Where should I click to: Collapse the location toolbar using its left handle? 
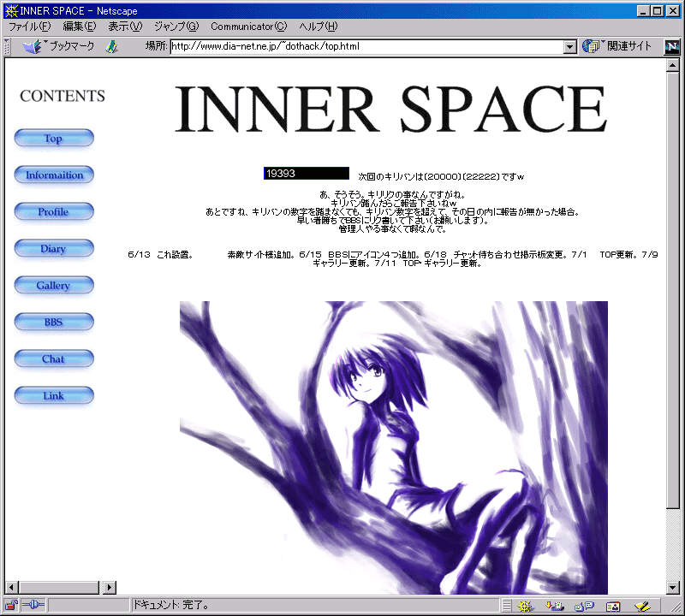point(7,46)
